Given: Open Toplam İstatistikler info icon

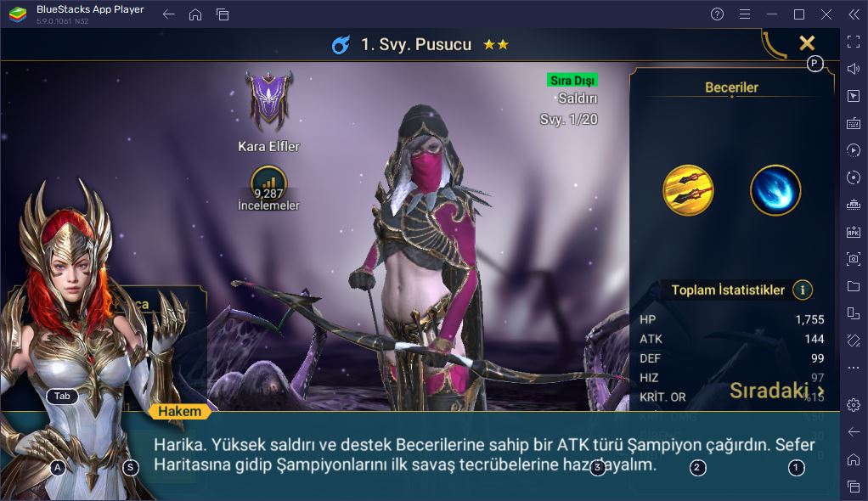Looking at the screenshot, I should pos(802,290).
